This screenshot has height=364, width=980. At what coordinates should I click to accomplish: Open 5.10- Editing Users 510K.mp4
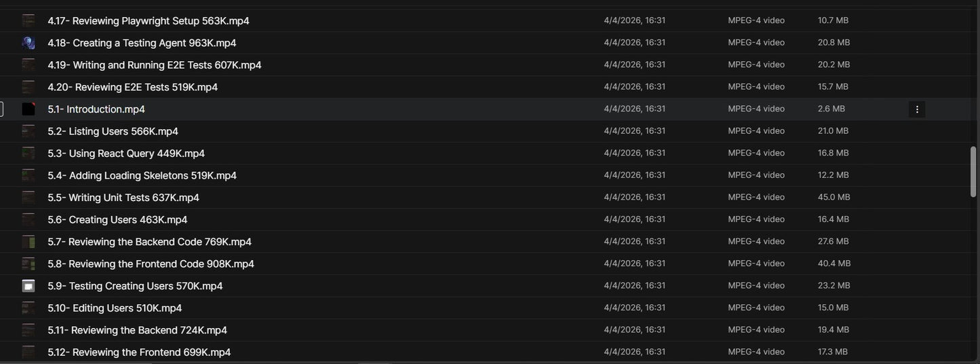[115, 308]
